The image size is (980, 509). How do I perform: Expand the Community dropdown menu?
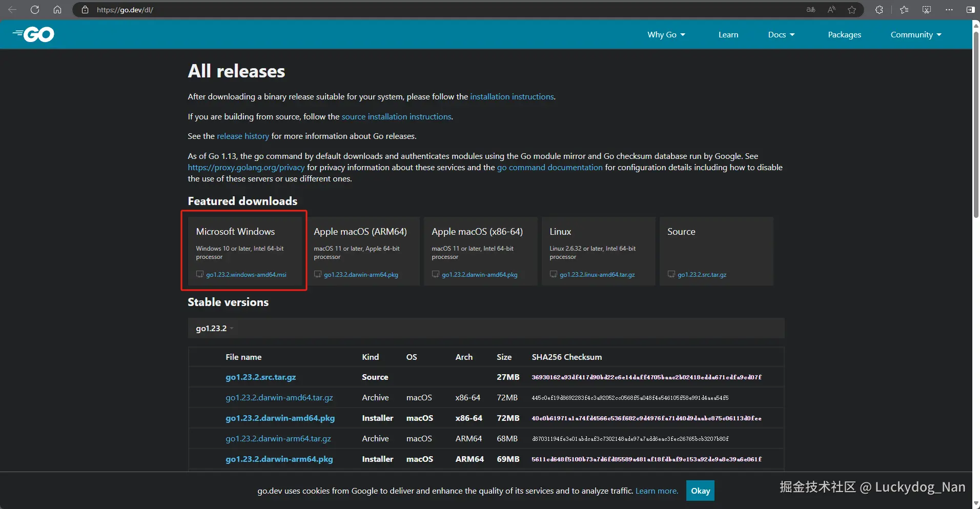916,34
